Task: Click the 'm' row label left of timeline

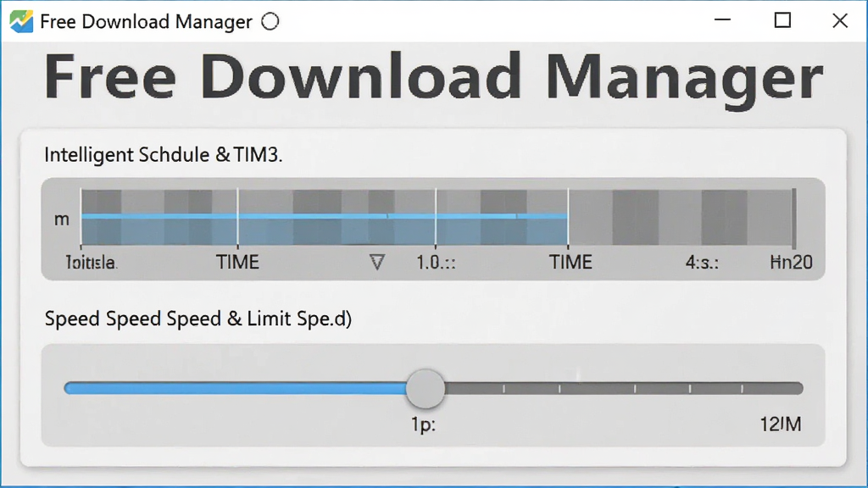Action: point(61,219)
